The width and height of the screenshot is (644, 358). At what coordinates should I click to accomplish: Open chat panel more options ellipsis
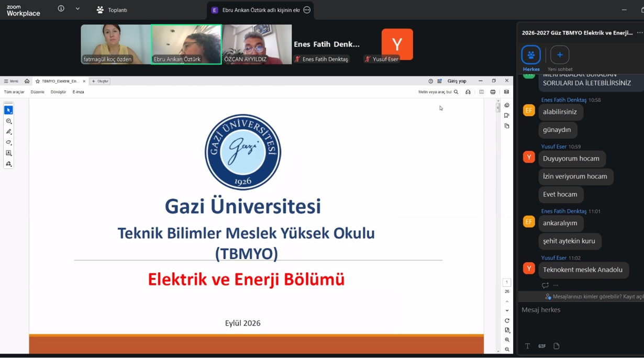click(640, 32)
